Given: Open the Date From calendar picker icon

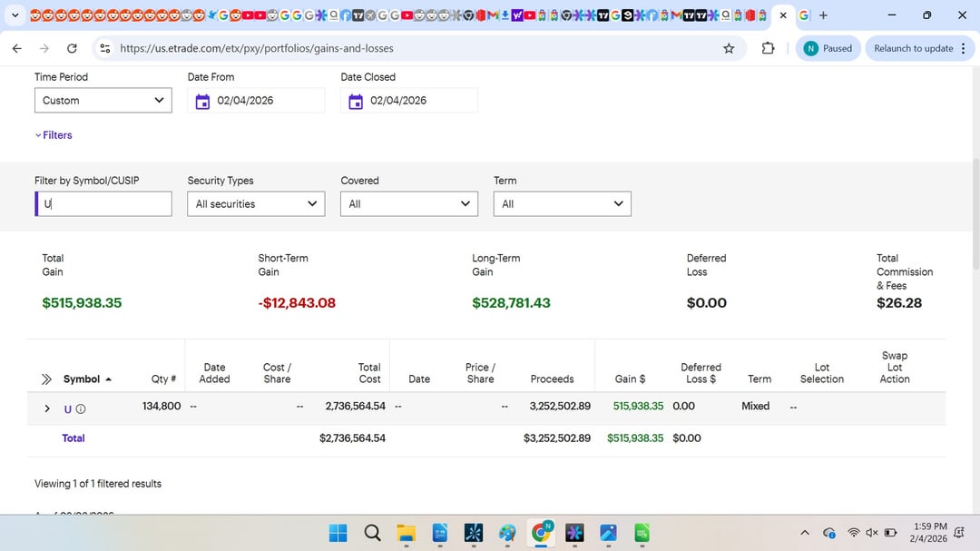Looking at the screenshot, I should click(x=202, y=101).
